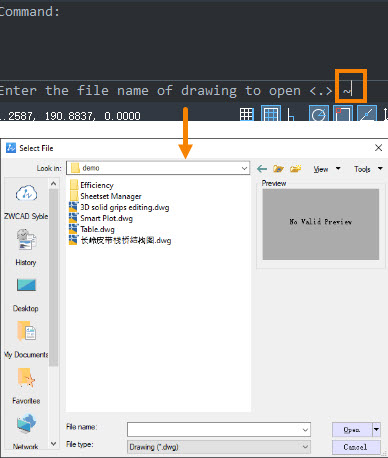Image resolution: width=388 pixels, height=458 pixels.
Task: Open Network location in the sidebar
Action: click(26, 432)
